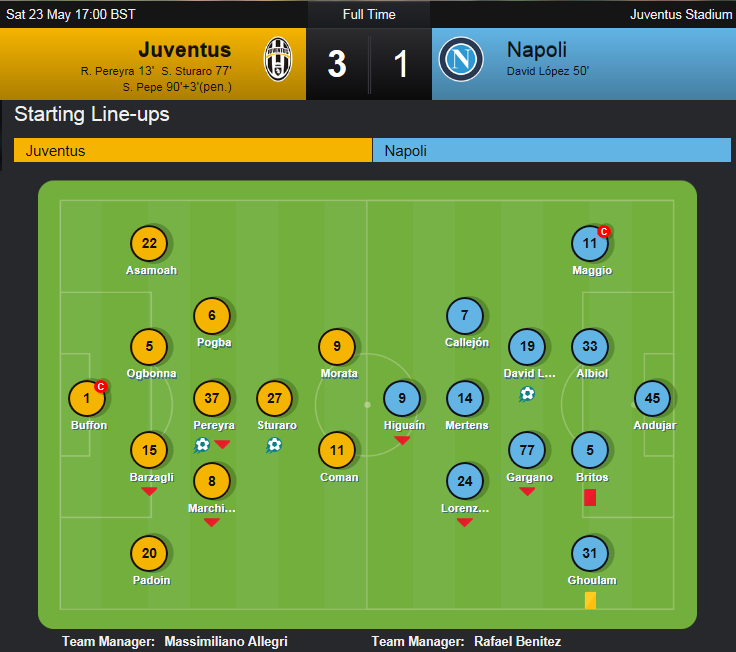736x652 pixels.
Task: Open the Napoli team name link
Action: click(x=537, y=49)
